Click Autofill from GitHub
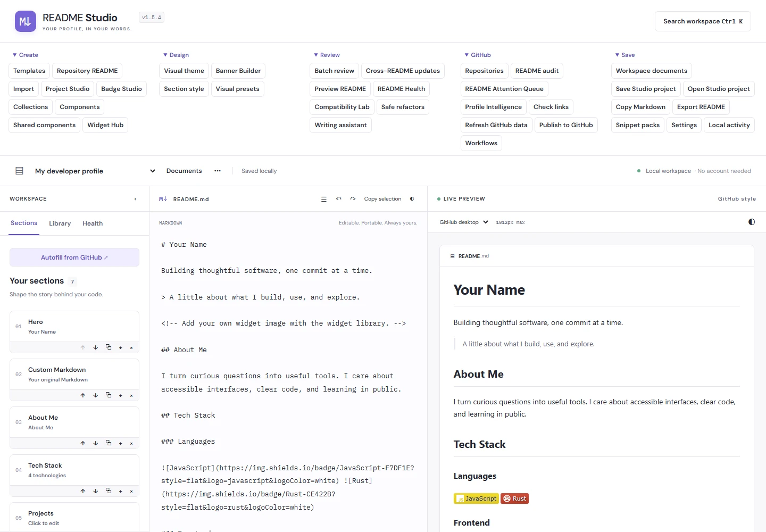 click(x=74, y=257)
